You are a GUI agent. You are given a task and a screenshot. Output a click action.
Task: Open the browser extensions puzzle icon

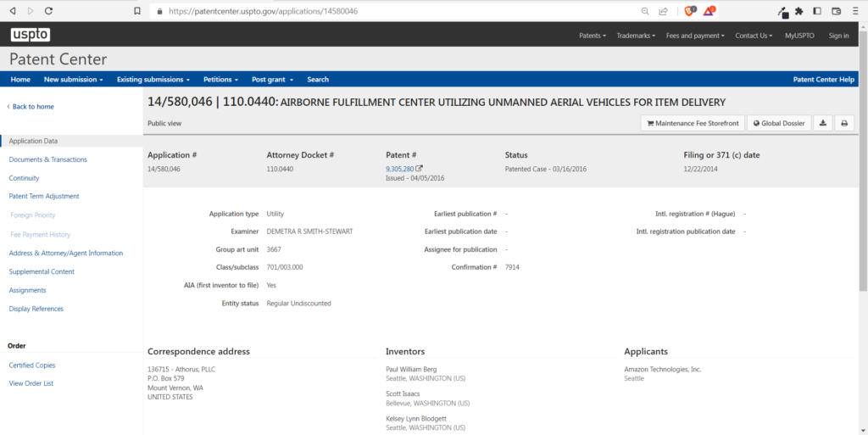click(x=798, y=11)
